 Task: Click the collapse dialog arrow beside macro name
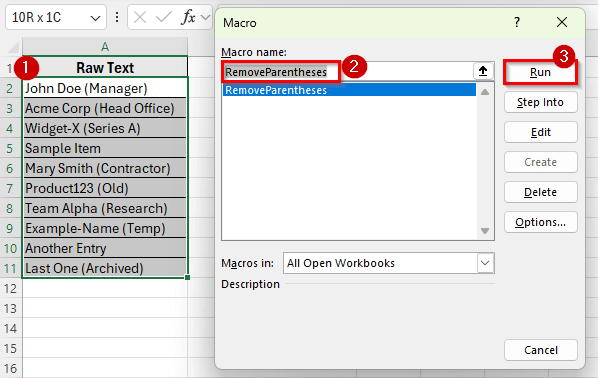tap(483, 71)
